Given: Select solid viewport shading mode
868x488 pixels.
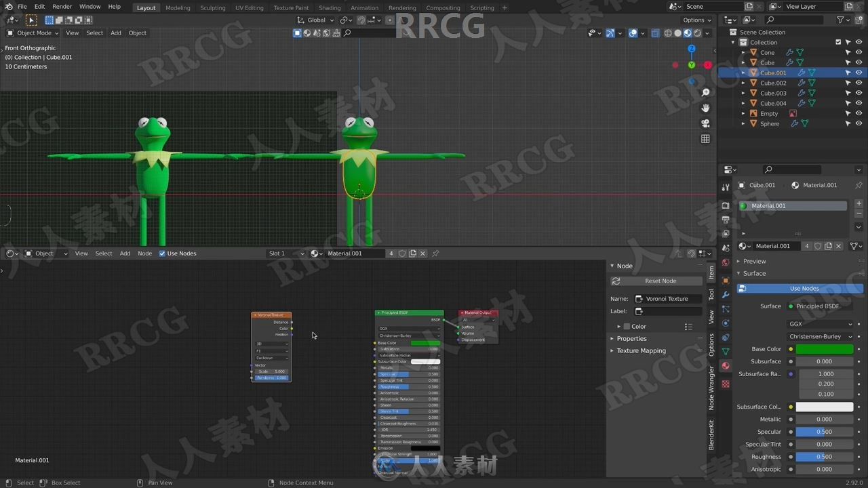Looking at the screenshot, I should pos(677,33).
